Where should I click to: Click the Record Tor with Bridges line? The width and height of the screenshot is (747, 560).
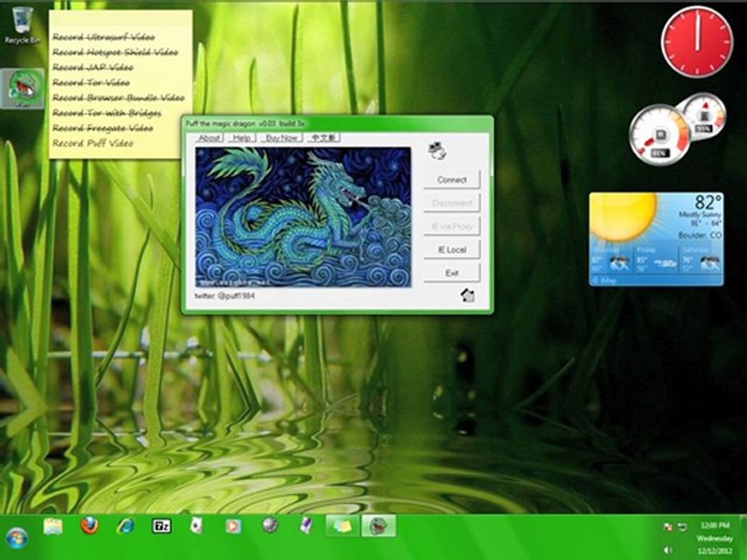pyautogui.click(x=107, y=113)
